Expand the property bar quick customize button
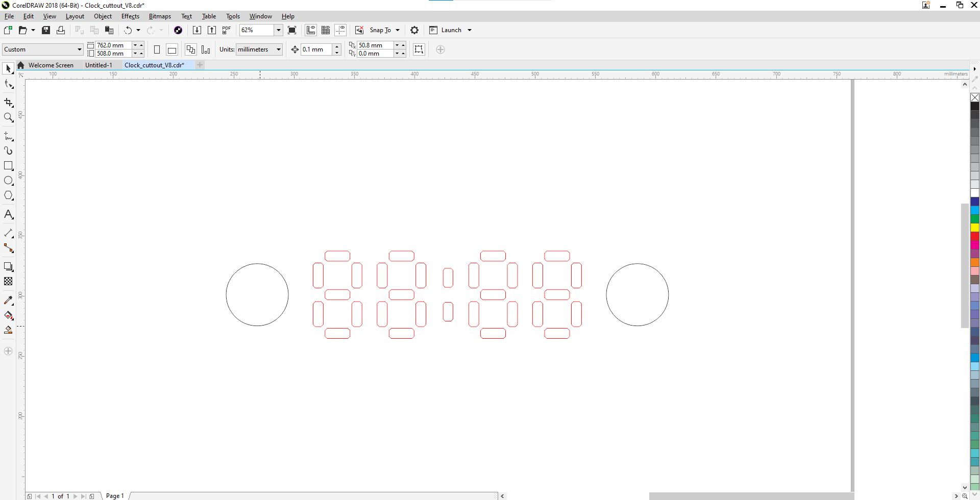Screen dimensions: 980x500 [x=440, y=49]
